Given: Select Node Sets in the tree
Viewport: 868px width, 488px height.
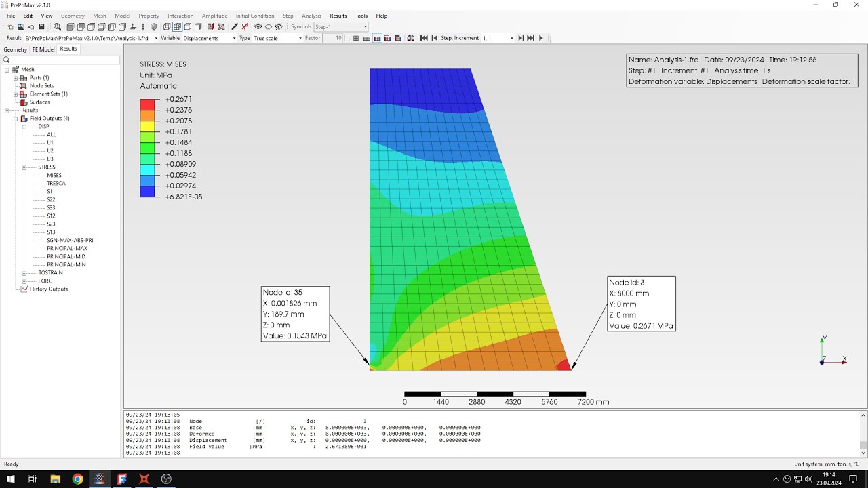Looking at the screenshot, I should [41, 85].
